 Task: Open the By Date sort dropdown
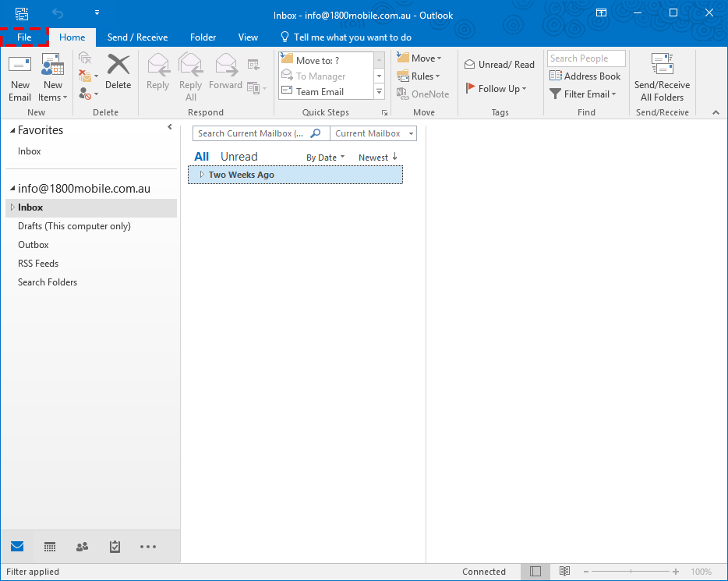(326, 158)
